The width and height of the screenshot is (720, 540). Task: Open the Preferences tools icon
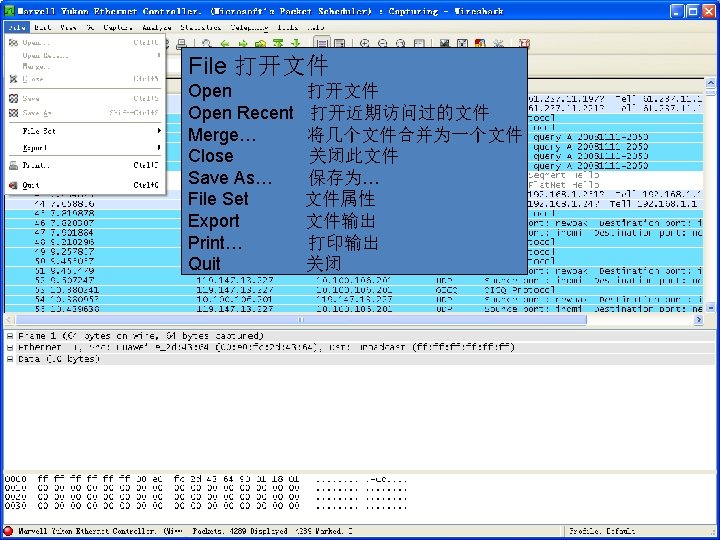[498, 44]
